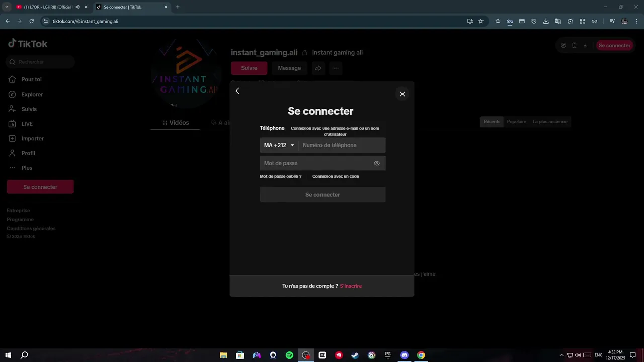The height and width of the screenshot is (362, 644).
Task: Open a new browser tab with plus
Action: pos(178,7)
